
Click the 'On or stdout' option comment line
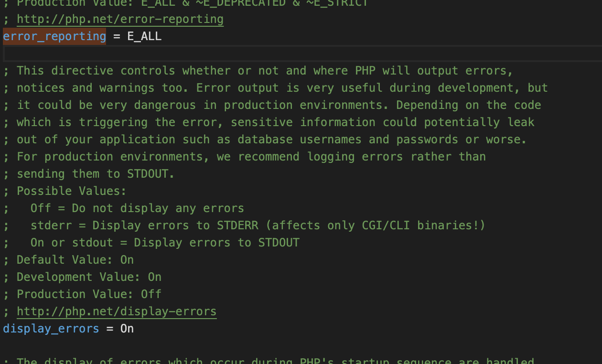151,243
